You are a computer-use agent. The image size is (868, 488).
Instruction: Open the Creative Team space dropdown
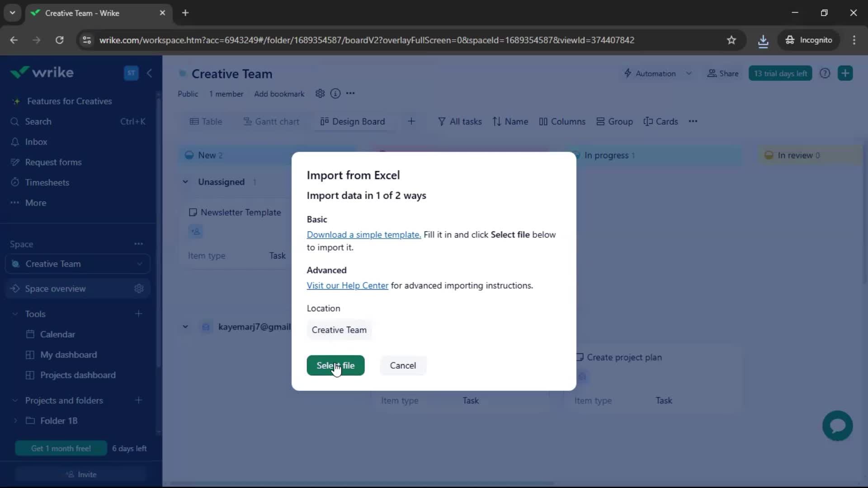click(x=78, y=264)
